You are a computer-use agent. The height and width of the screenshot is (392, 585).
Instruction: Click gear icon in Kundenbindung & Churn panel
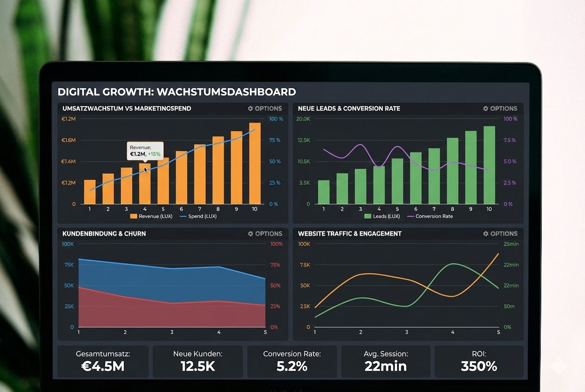click(250, 234)
